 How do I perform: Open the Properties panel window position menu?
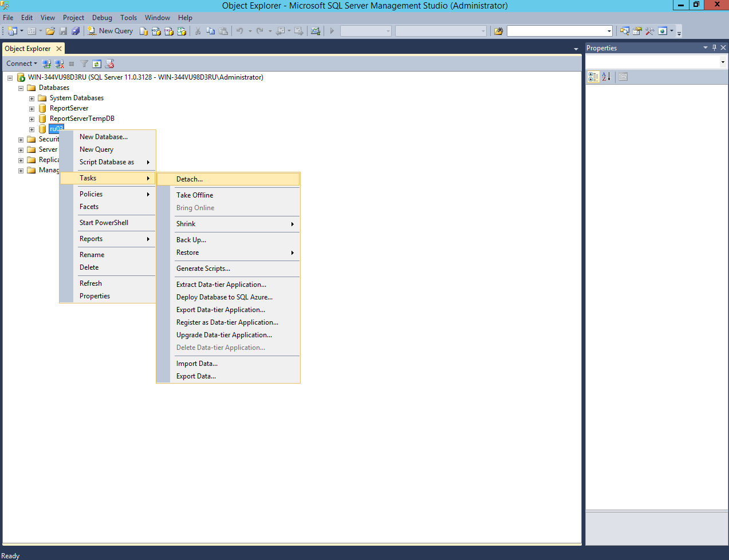[x=706, y=48]
